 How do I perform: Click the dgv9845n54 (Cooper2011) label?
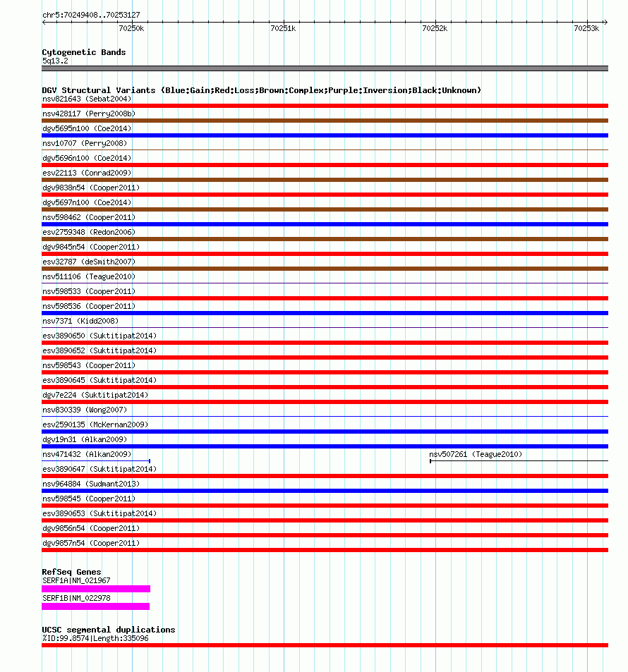(91, 247)
